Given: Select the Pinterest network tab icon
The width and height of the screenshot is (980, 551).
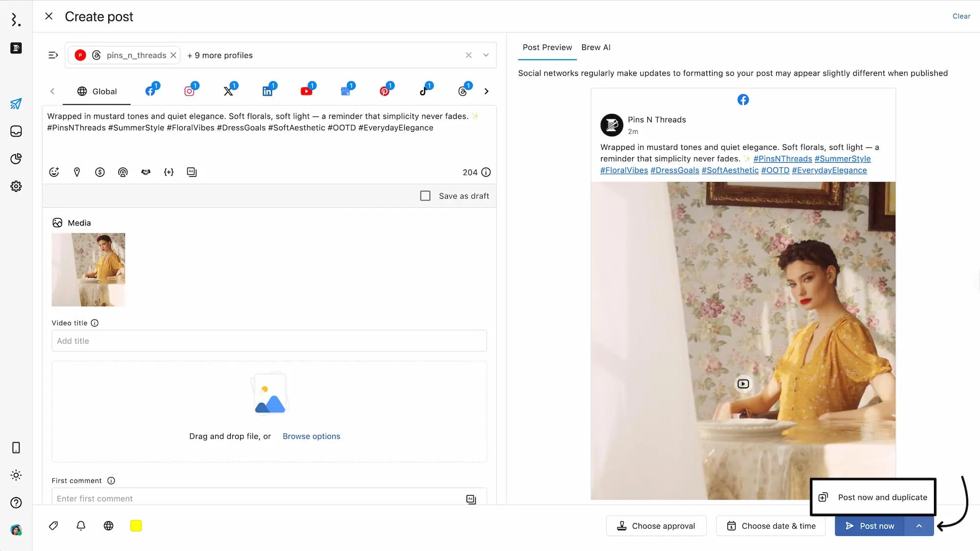Looking at the screenshot, I should point(385,91).
